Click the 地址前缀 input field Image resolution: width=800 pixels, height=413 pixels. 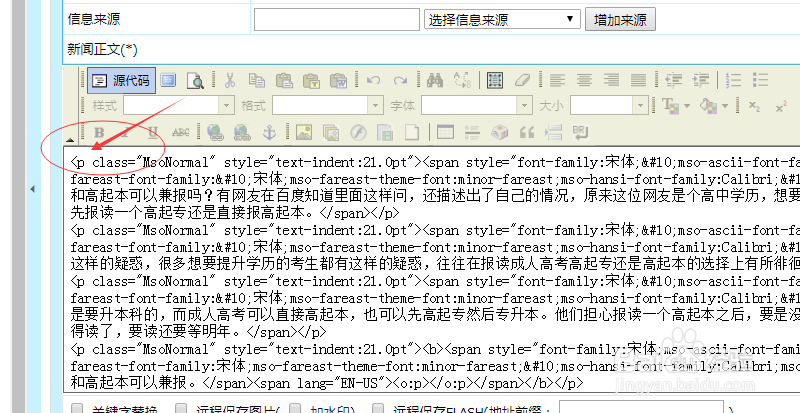(641, 407)
